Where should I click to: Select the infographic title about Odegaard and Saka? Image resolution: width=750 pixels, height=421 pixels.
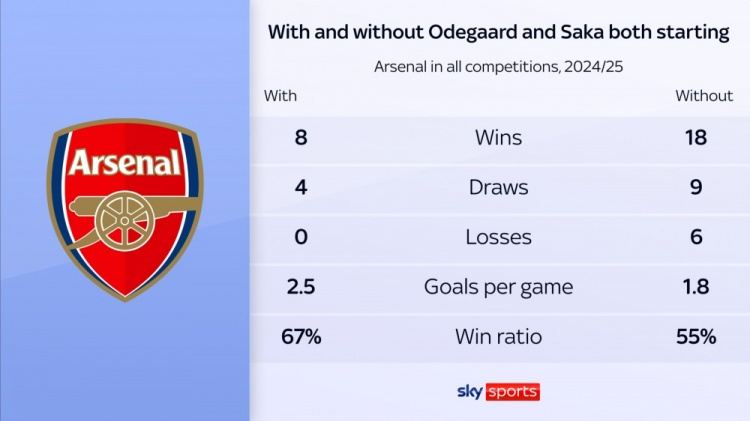(498, 32)
